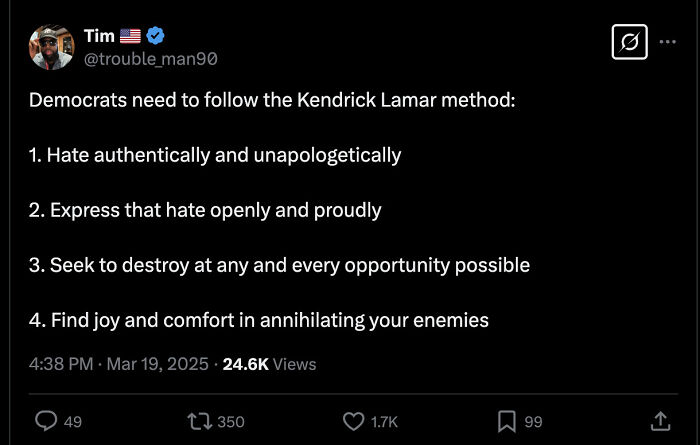Click the US flag emoji beside Tim

[x=131, y=36]
